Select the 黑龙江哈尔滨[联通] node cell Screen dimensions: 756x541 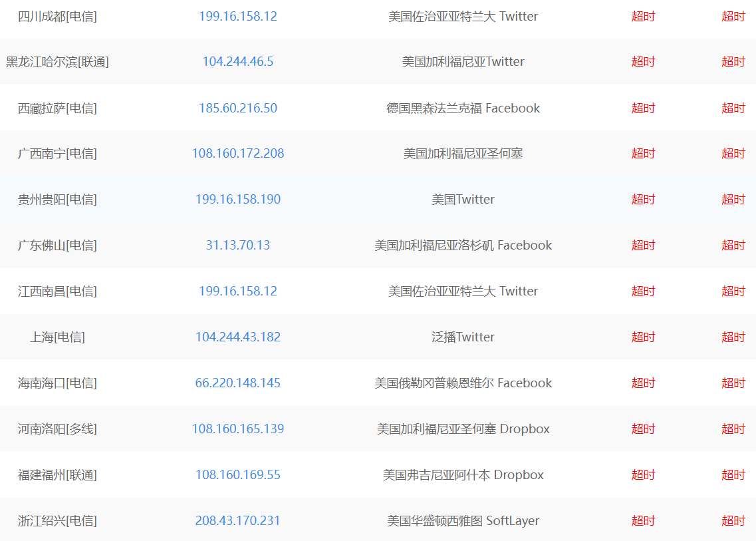[57, 62]
